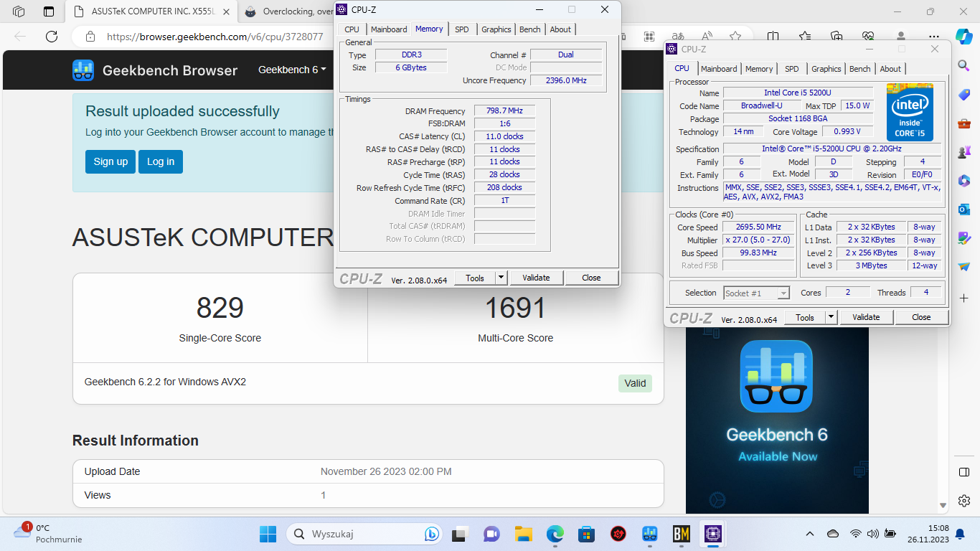This screenshot has height=551, width=980.
Task: Open the Edge profile icon
Action: coord(901,37)
